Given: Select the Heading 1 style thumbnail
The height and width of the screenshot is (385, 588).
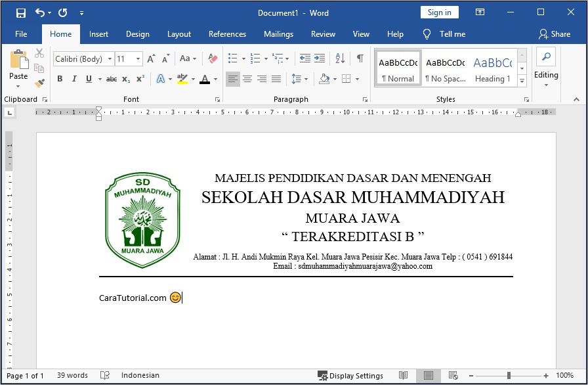Looking at the screenshot, I should pos(492,68).
